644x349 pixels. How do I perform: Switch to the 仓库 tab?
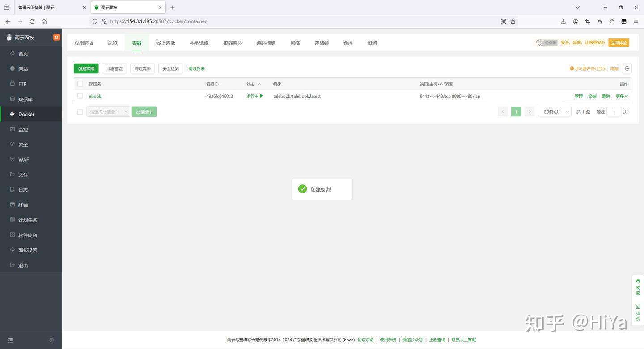coord(348,43)
